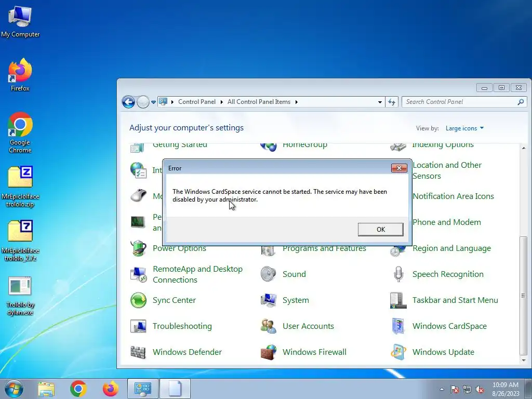The image size is (532, 399).
Task: Launch Firefox from the taskbar
Action: point(111,389)
